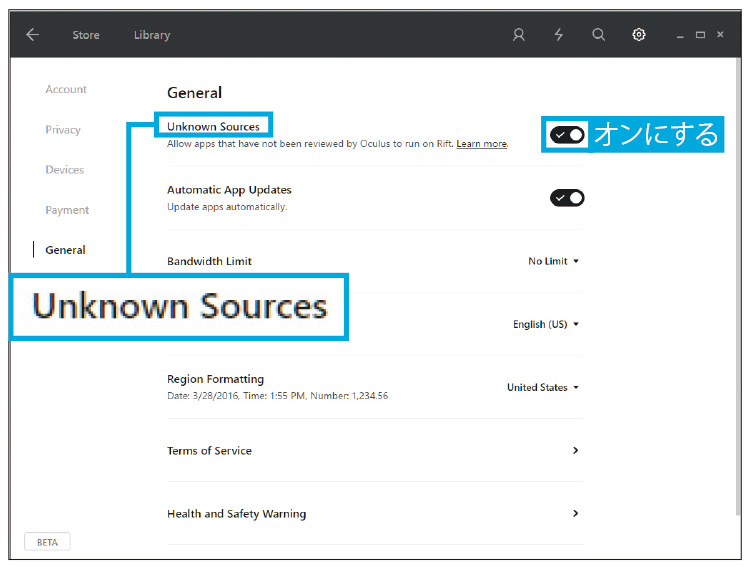Open the Terms of Service chevron
Image resolution: width=749 pixels, height=567 pixels.
tap(575, 451)
